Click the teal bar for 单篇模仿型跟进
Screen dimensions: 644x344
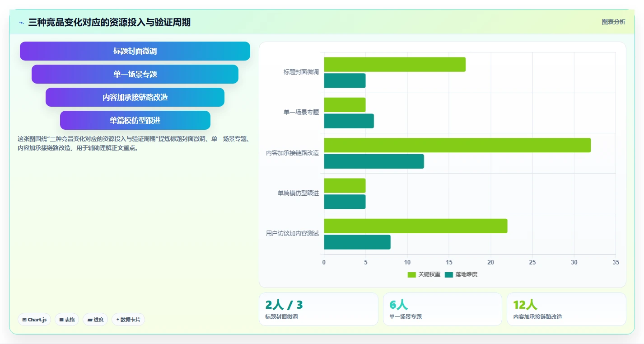[345, 202]
